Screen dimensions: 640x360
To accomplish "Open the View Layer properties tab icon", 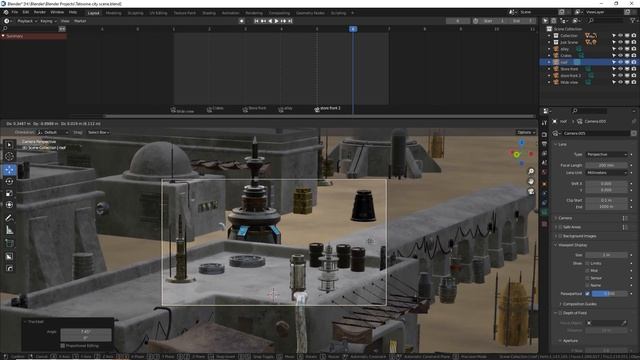I will tap(544, 153).
